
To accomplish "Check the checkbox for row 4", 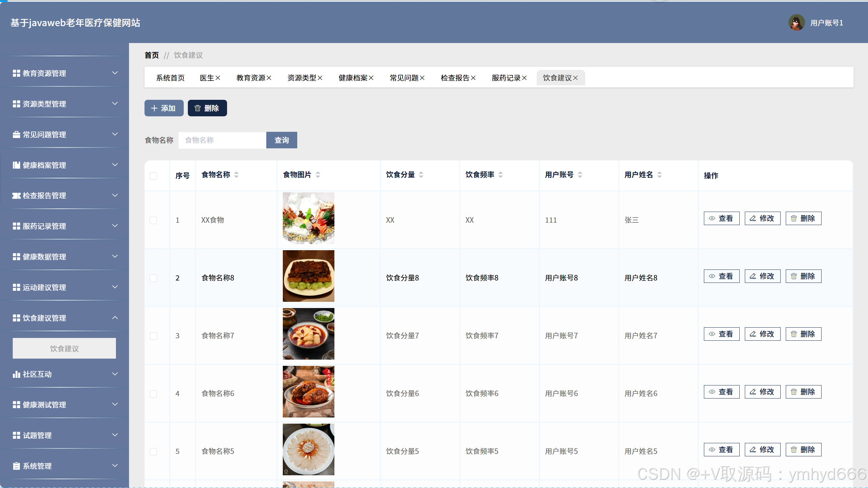I will (153, 394).
